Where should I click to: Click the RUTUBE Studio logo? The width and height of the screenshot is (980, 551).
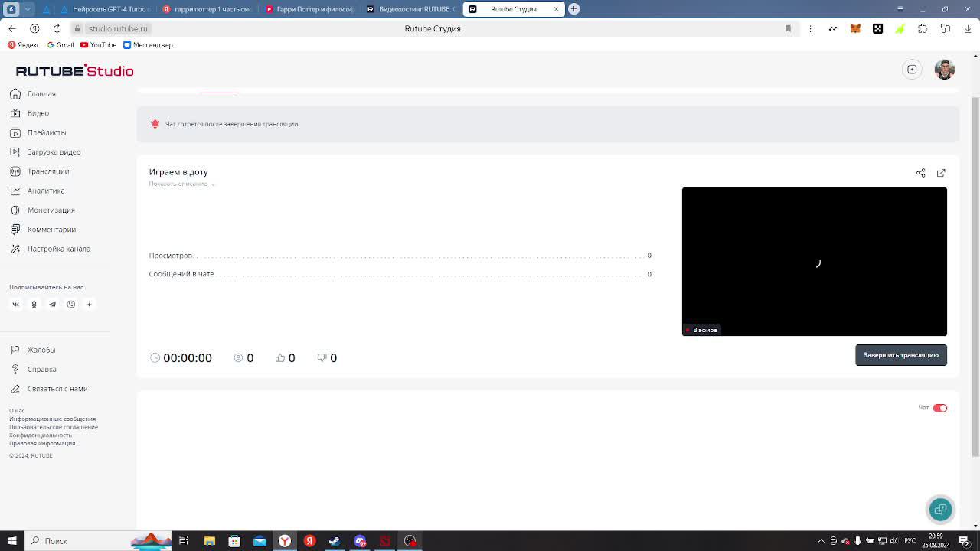(x=74, y=70)
